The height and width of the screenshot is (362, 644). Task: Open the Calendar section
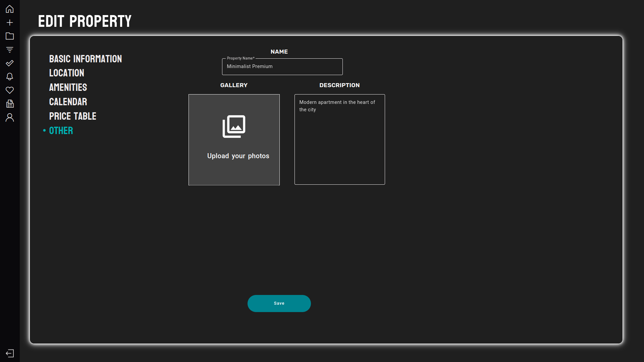pos(68,102)
